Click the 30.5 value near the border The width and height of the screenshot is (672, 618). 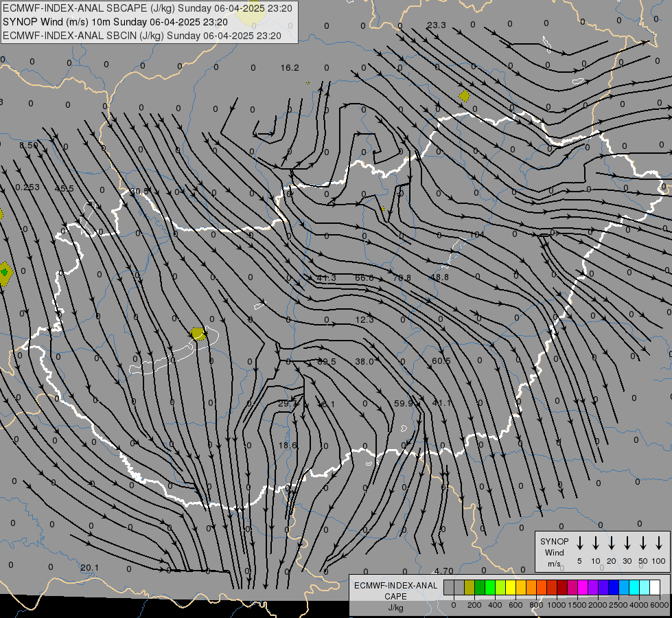click(x=139, y=192)
